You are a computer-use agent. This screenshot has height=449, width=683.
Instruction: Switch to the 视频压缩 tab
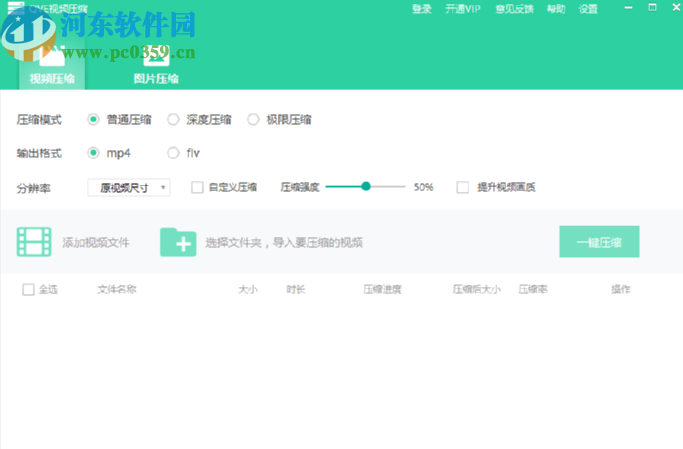pyautogui.click(x=52, y=65)
